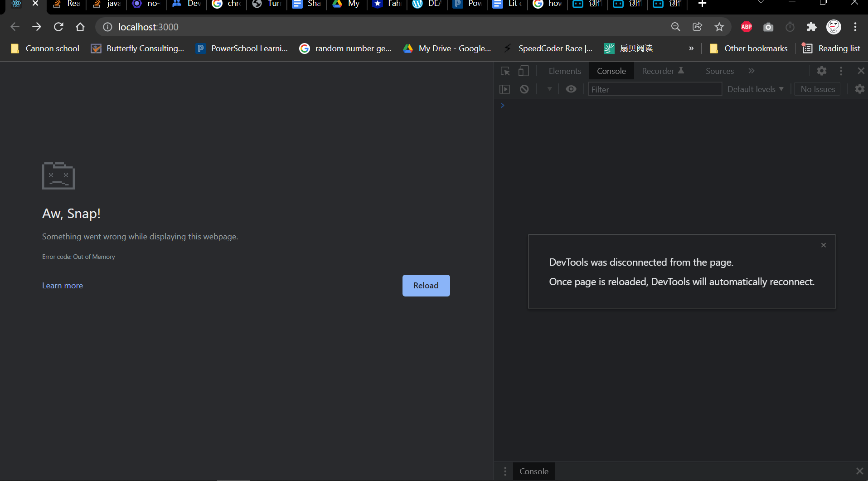Select the inspect element cursor tool

click(505, 71)
